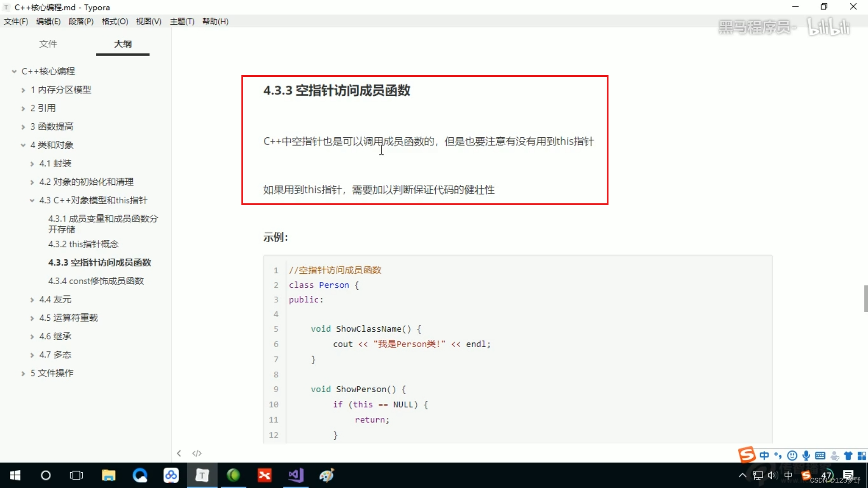This screenshot has width=868, height=488.
Task: Toggle Sogou Chinese/English mode
Action: [764, 455]
